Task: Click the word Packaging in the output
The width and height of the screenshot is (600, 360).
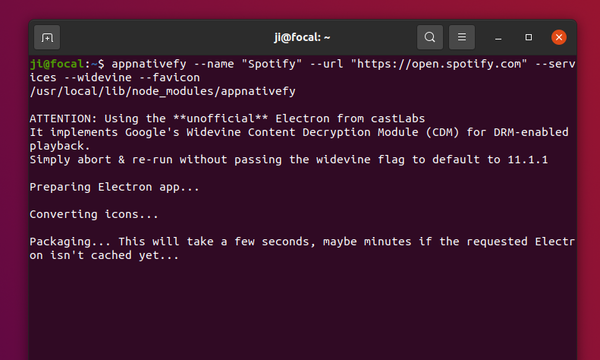Action: click(x=70, y=242)
